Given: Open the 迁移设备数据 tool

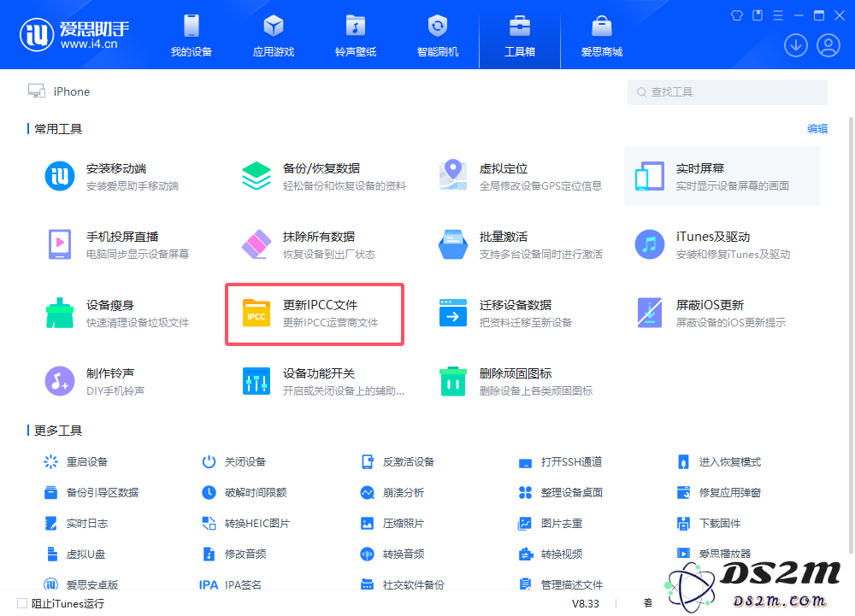Looking at the screenshot, I should [505, 314].
